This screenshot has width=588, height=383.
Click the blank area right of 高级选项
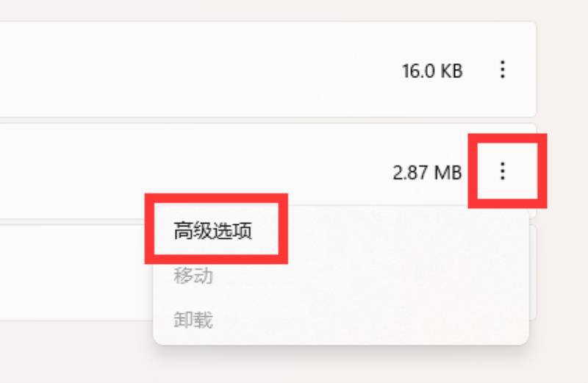(405, 230)
